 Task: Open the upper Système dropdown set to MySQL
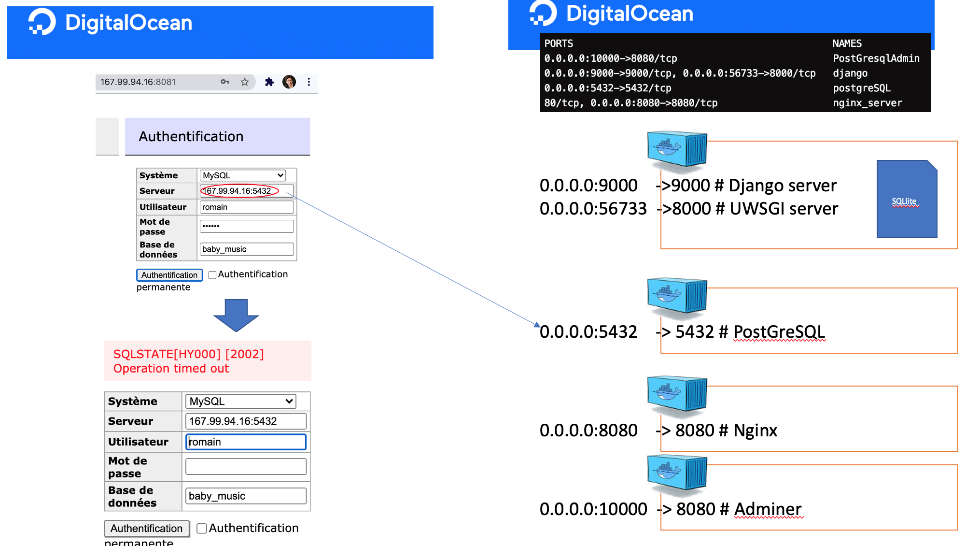click(243, 175)
